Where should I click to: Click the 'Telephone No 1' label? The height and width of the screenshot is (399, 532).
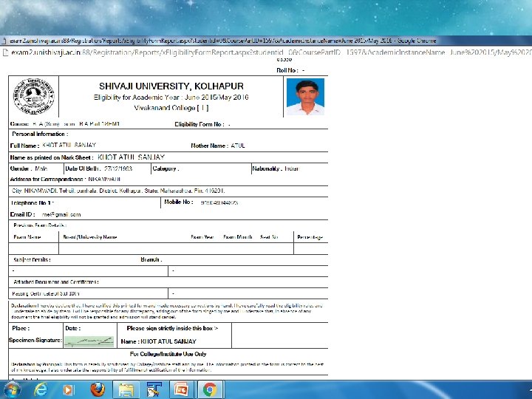[32, 203]
